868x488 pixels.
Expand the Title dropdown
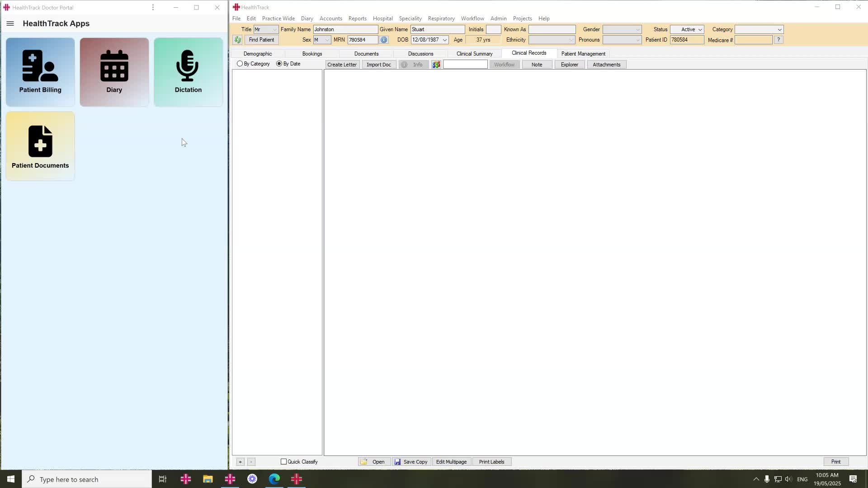tap(274, 29)
